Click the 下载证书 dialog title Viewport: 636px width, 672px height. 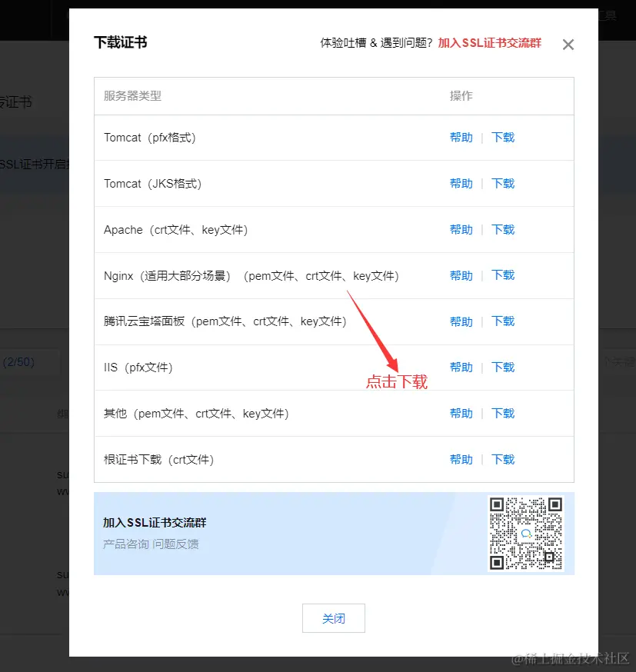(121, 42)
